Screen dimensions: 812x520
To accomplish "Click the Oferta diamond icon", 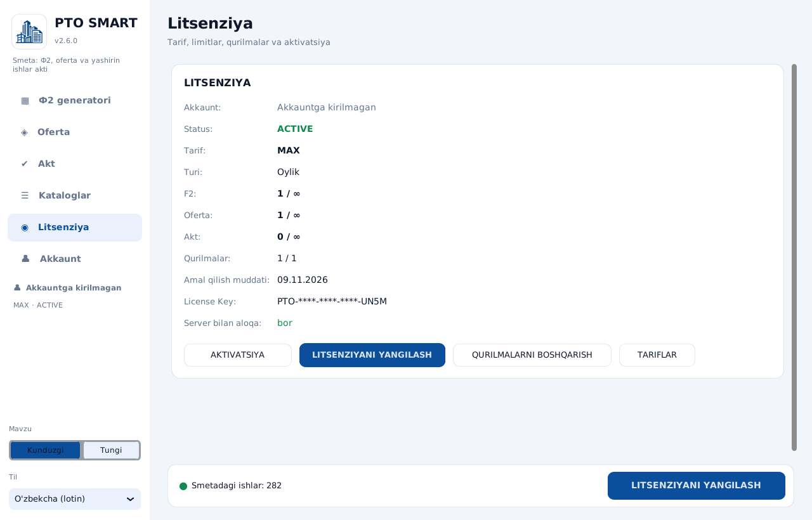I will [x=24, y=132].
